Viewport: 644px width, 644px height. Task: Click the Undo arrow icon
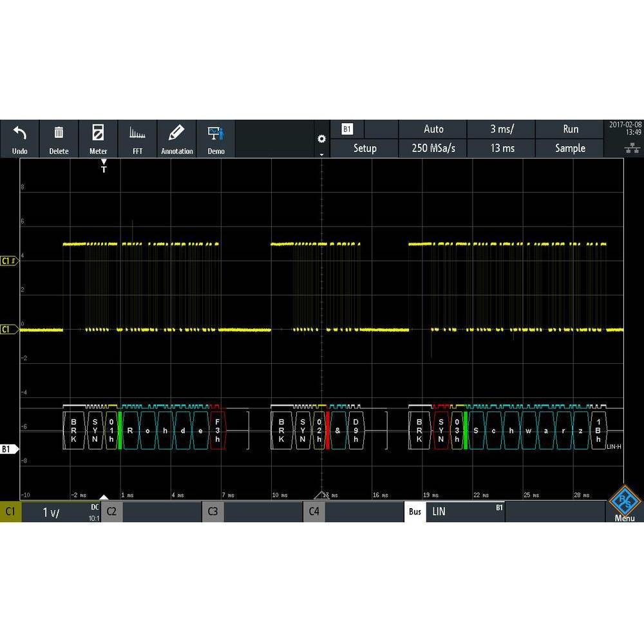tap(19, 134)
